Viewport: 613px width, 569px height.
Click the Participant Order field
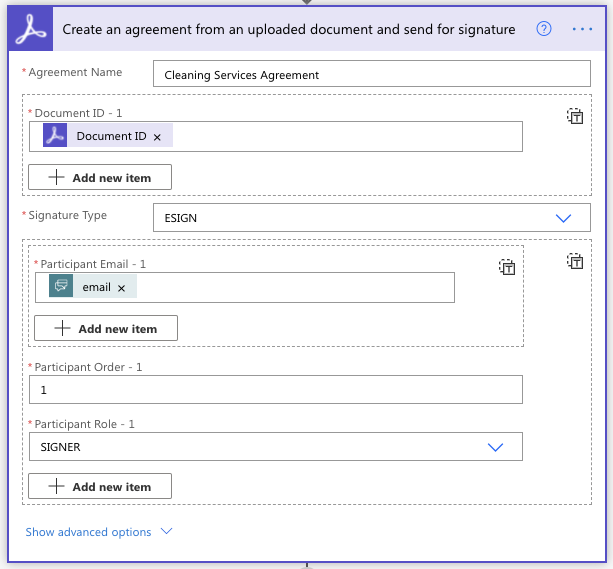tap(276, 390)
